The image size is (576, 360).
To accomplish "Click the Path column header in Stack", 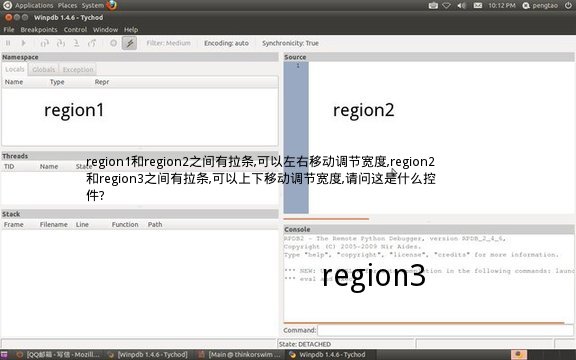I will tap(155, 224).
